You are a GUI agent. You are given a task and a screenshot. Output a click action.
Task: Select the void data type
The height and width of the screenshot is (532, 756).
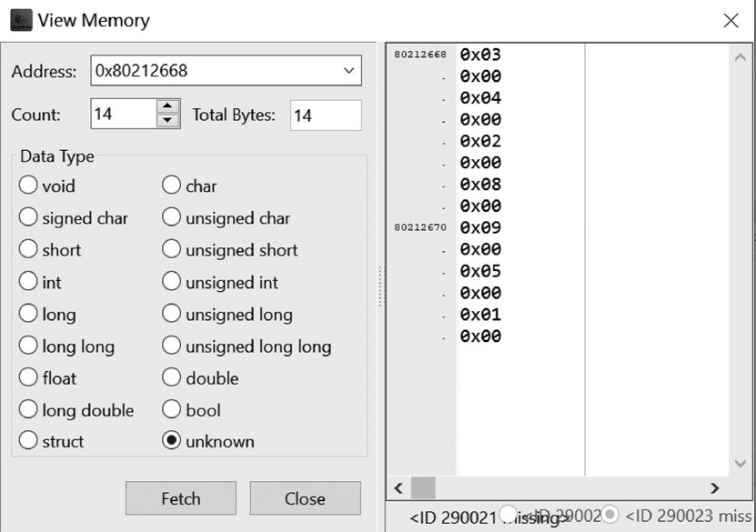click(x=28, y=185)
